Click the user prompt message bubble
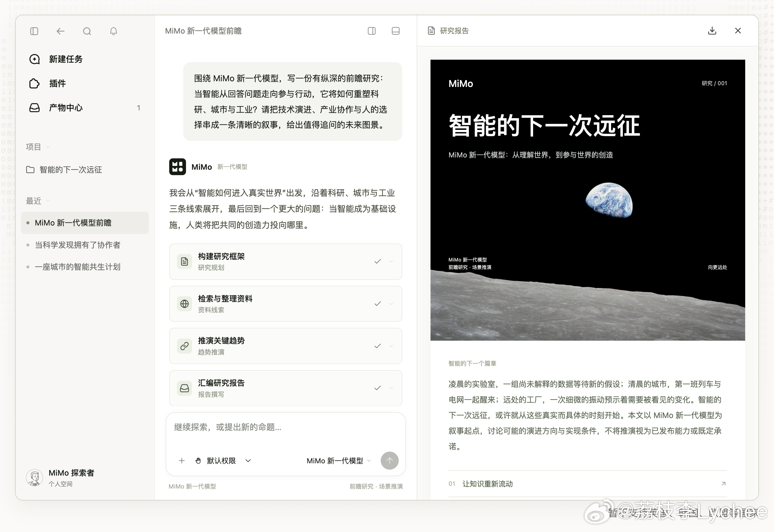Screen dimensions: 774x532 [x=292, y=101]
